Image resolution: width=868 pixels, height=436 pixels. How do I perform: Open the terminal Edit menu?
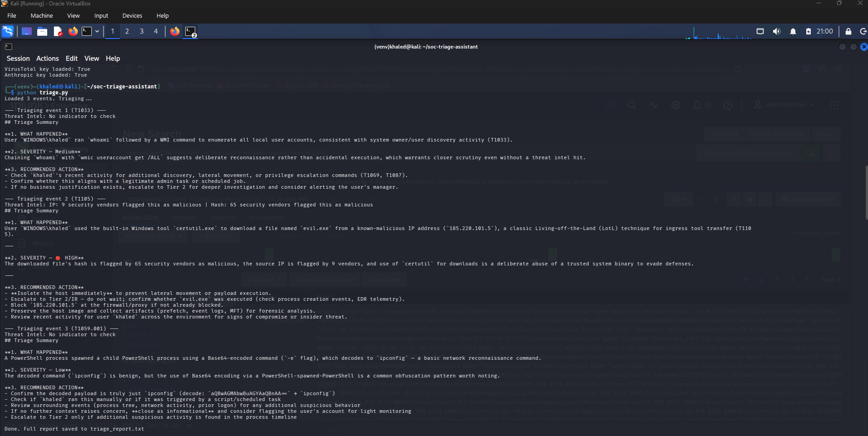tap(72, 59)
